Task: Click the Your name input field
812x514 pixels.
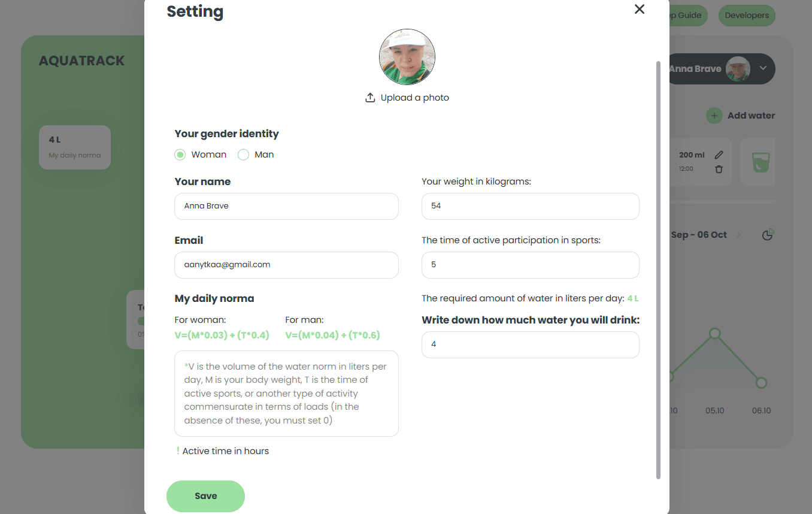Action: [286, 206]
